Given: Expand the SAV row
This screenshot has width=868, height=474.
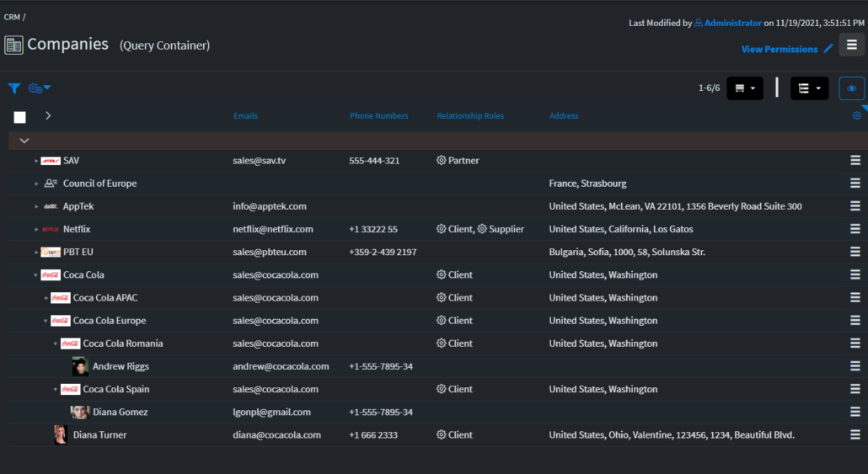Looking at the screenshot, I should 36,161.
